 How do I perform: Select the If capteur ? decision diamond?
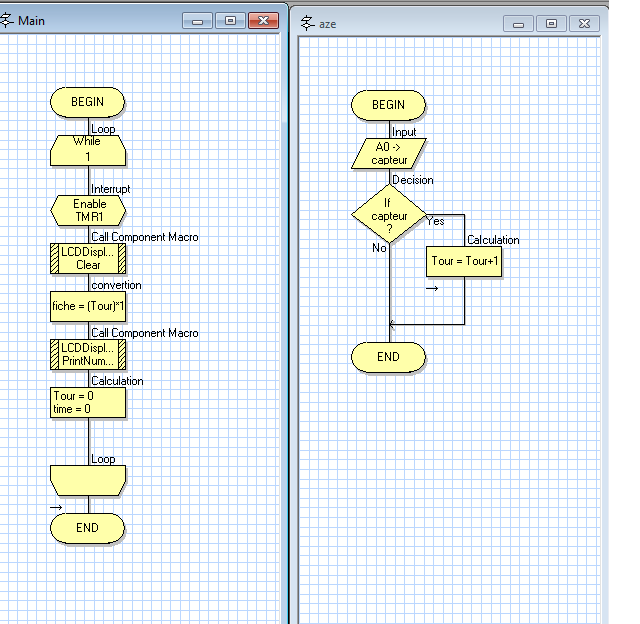click(389, 214)
